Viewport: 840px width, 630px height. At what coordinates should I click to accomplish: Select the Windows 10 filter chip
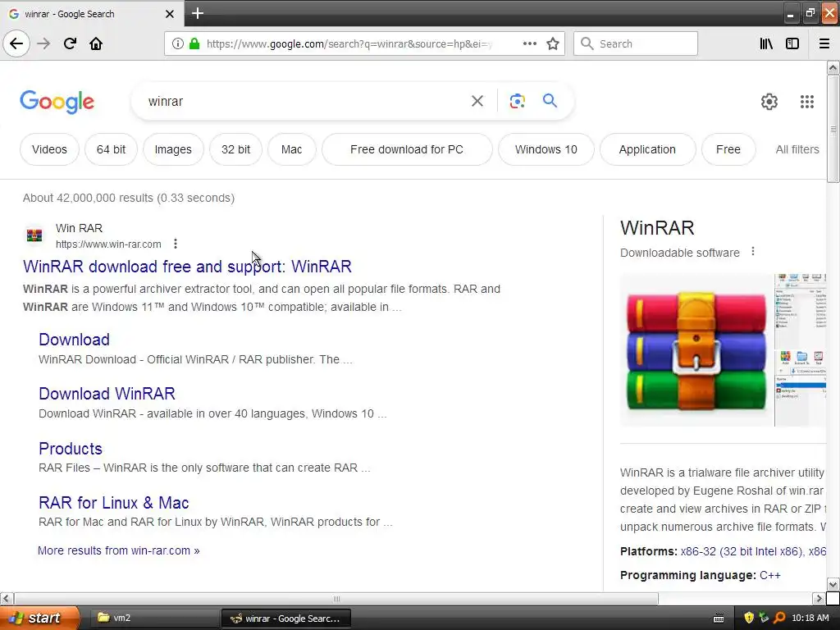pos(546,149)
